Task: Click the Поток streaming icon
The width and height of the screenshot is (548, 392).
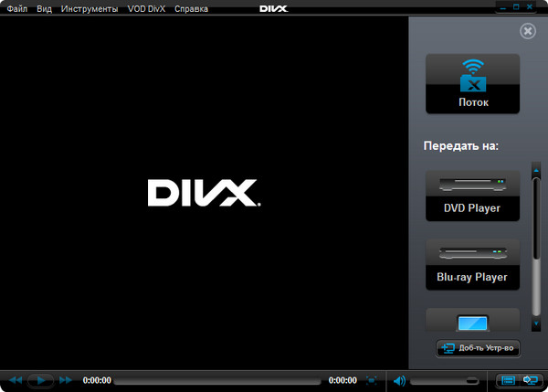Action: coord(472,82)
